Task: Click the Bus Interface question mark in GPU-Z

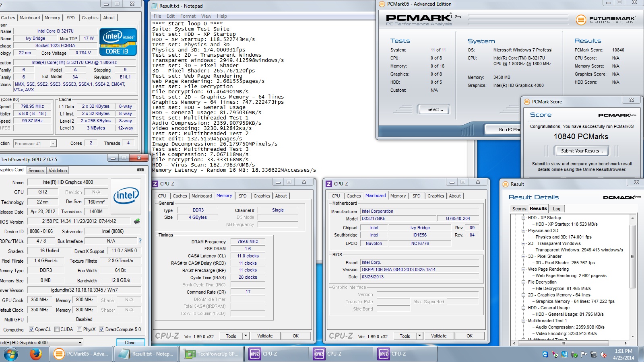Action: (x=140, y=241)
